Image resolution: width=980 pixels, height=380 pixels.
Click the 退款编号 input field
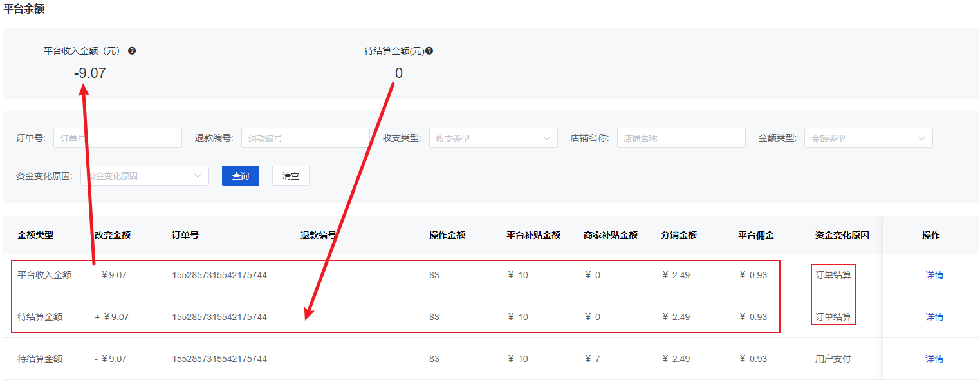pyautogui.click(x=306, y=138)
